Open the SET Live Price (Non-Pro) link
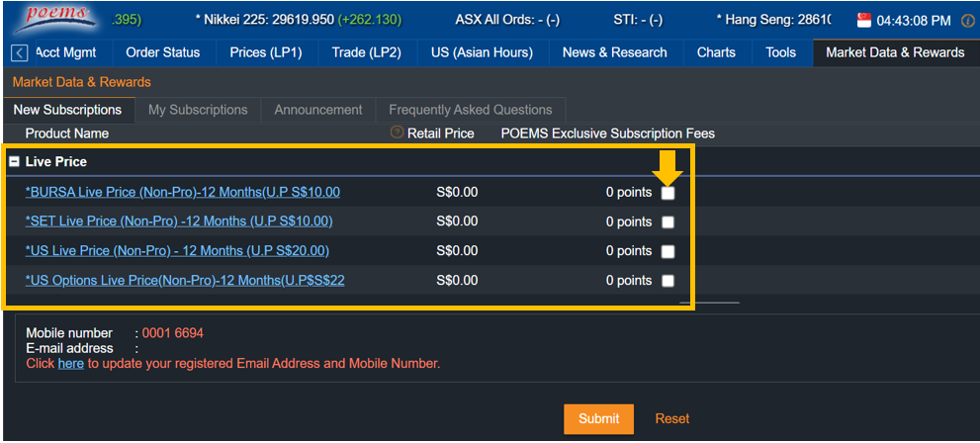The width and height of the screenshot is (980, 443). [179, 221]
